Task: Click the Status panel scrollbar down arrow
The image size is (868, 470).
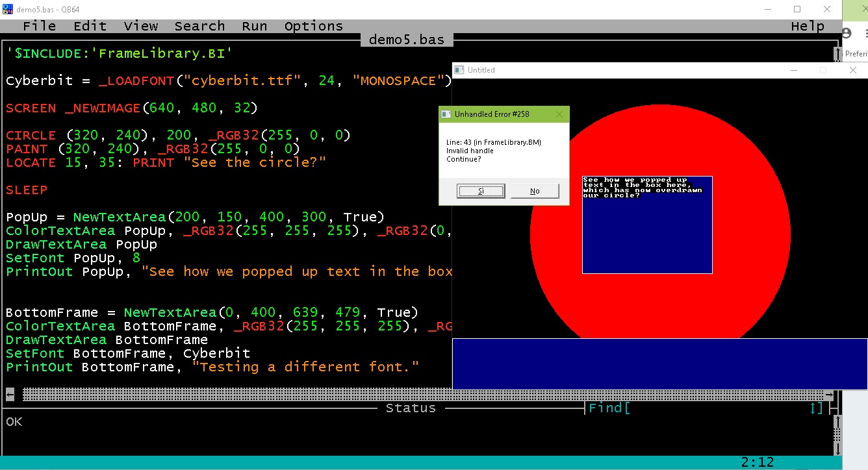Action: tap(837, 449)
